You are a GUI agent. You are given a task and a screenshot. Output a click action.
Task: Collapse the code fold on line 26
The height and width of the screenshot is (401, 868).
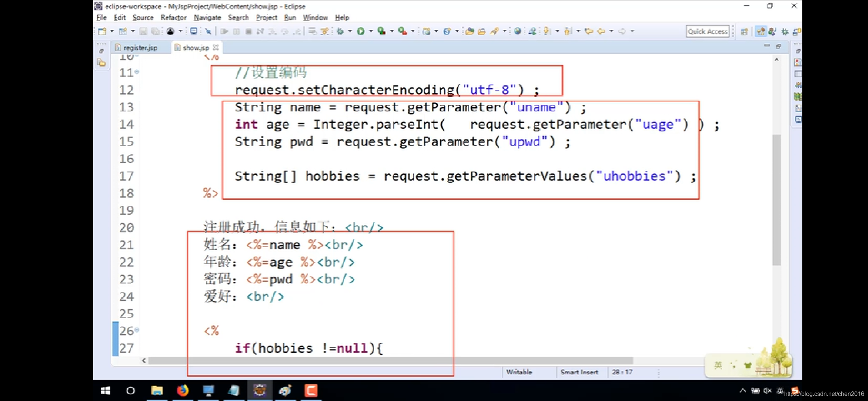pyautogui.click(x=137, y=330)
